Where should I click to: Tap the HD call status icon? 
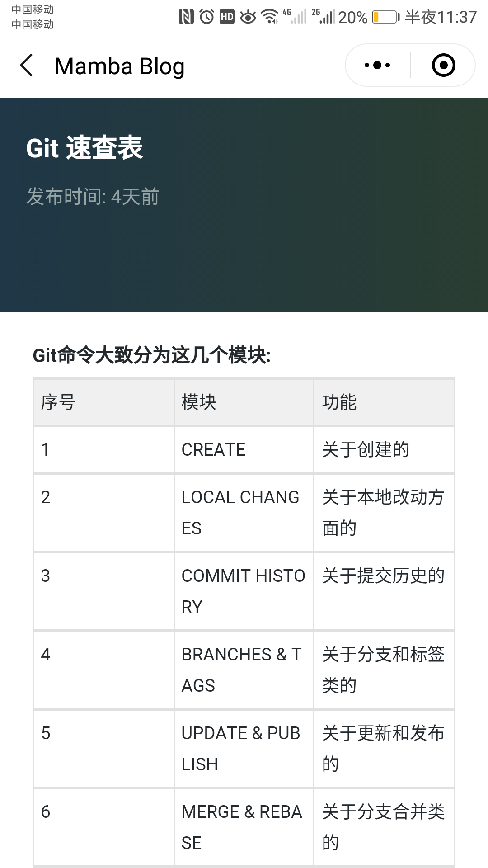(227, 17)
